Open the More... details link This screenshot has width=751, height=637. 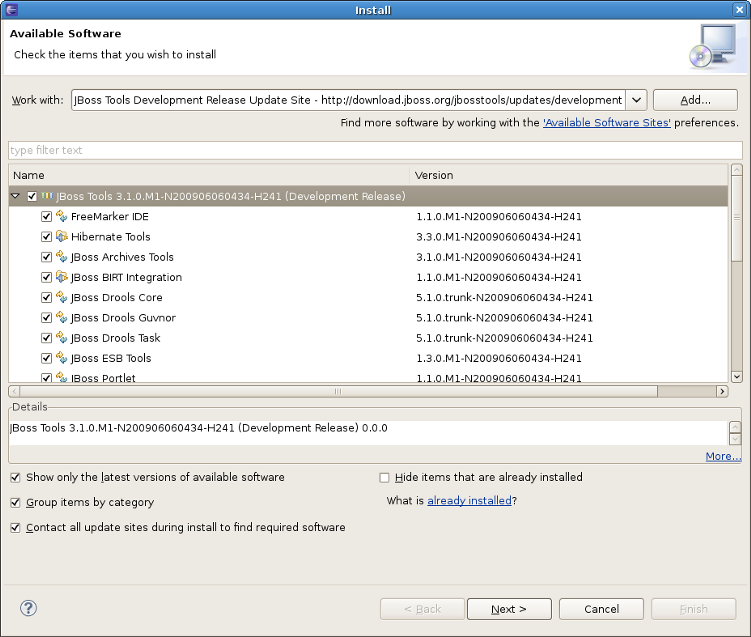[723, 456]
